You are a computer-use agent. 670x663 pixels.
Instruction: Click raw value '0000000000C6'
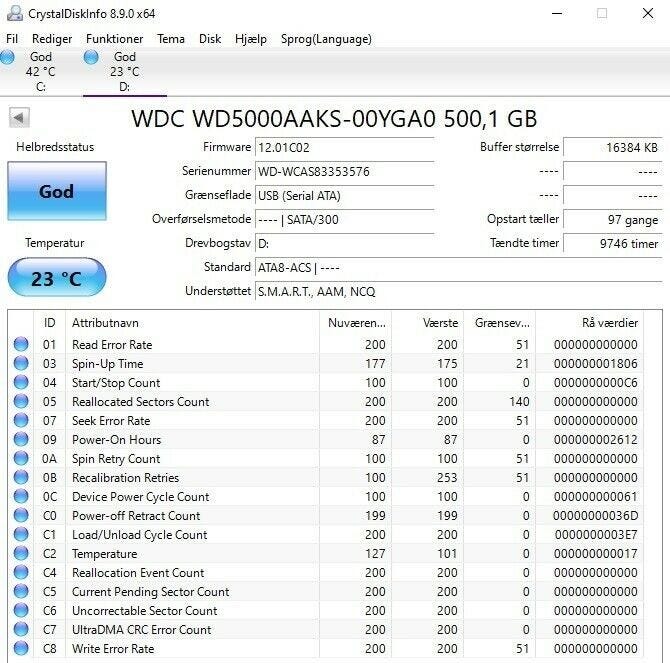596,383
